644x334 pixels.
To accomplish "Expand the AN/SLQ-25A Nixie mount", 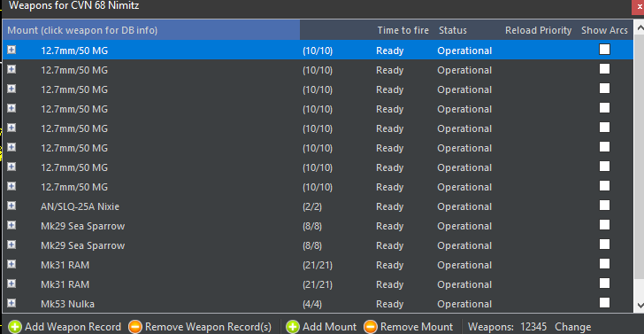I will 11,206.
